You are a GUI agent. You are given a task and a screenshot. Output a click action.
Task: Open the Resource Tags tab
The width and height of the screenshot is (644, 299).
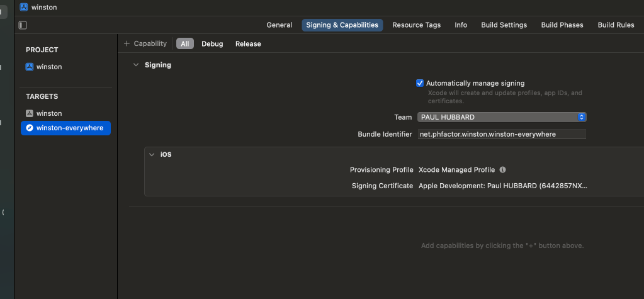click(416, 25)
